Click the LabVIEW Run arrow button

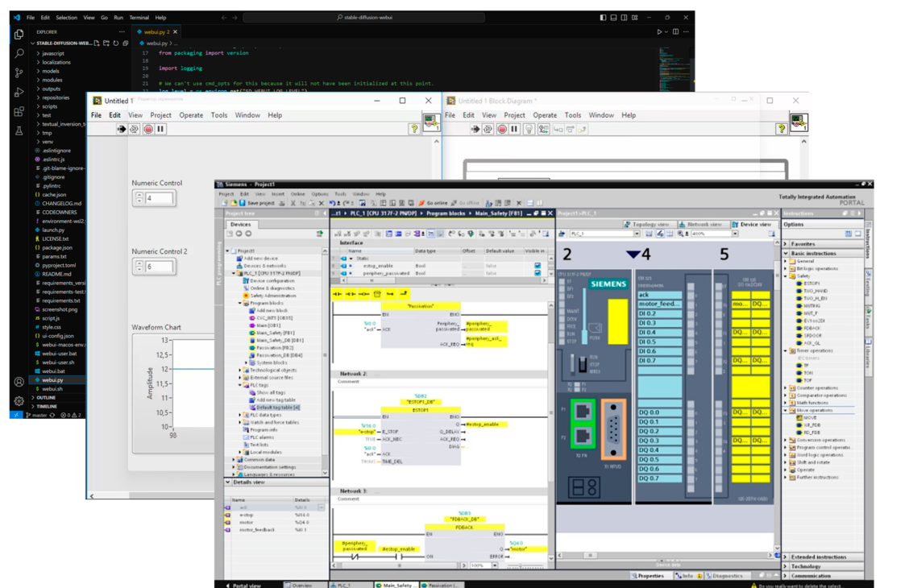(120, 129)
